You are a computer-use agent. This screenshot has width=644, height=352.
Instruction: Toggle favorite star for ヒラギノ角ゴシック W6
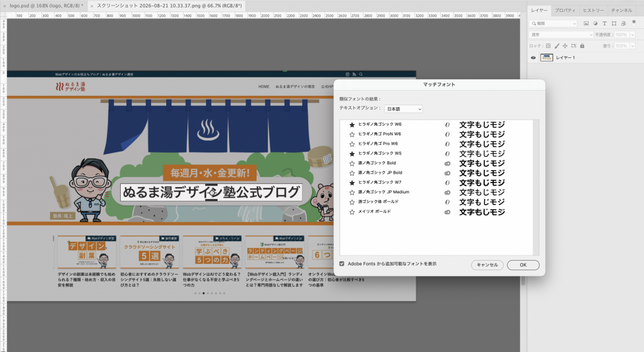click(352, 125)
